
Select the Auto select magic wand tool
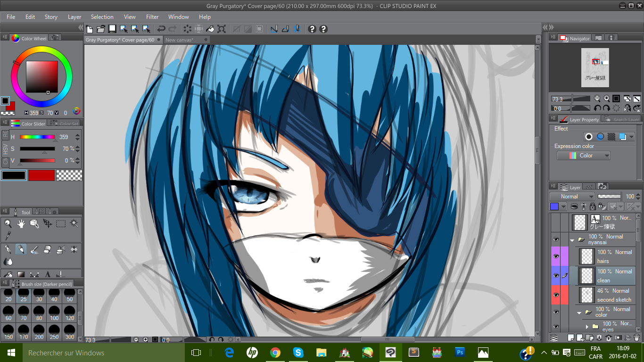click(x=74, y=223)
